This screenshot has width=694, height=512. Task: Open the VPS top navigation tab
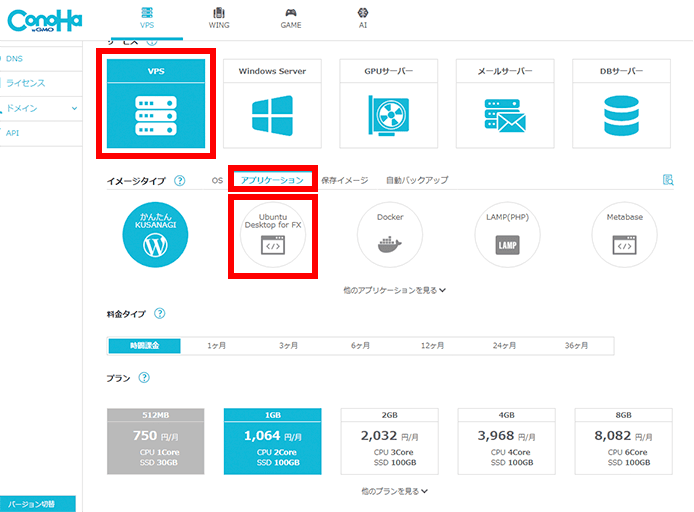147,19
